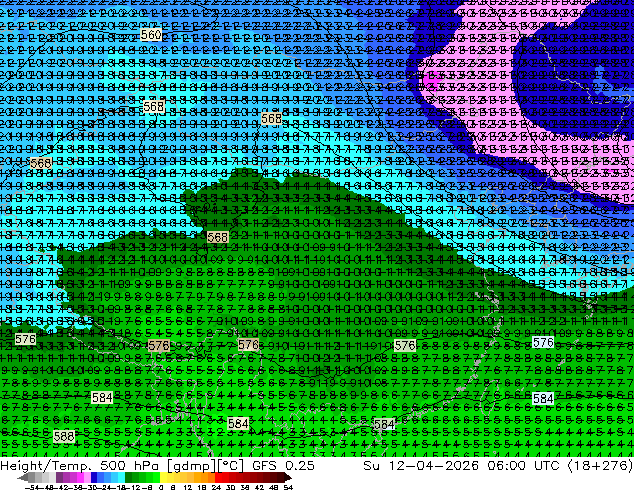
Task: Click the light pink swatch in the legend
Action: 87,477
